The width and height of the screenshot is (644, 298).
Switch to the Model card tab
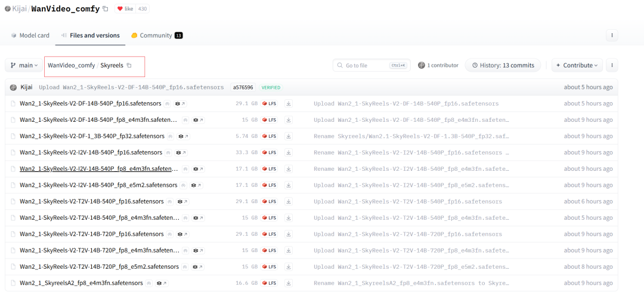30,35
